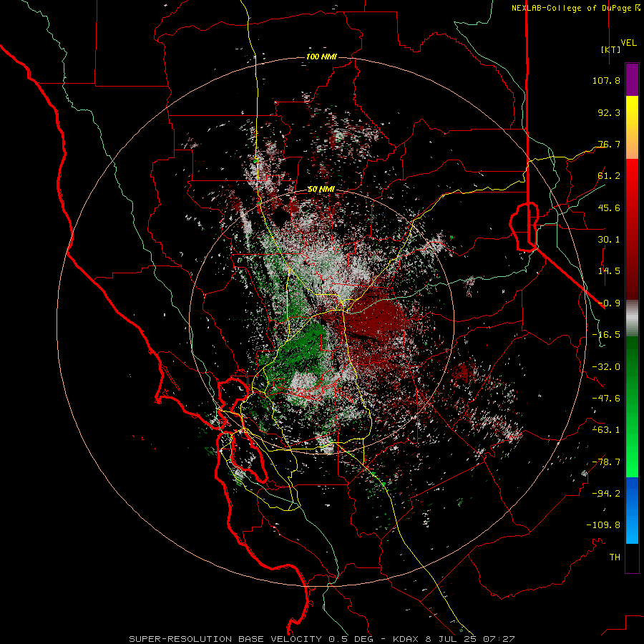Image resolution: width=644 pixels, height=644 pixels.
Task: Click the [KT] units label
Action: pos(611,49)
